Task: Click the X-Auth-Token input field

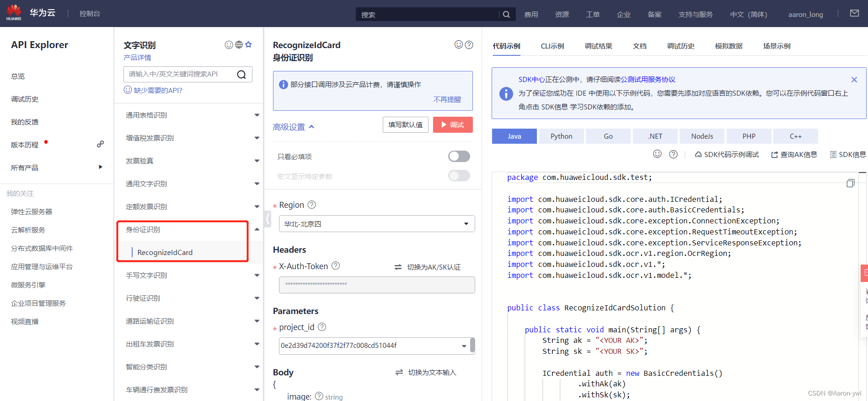Action: (x=377, y=285)
